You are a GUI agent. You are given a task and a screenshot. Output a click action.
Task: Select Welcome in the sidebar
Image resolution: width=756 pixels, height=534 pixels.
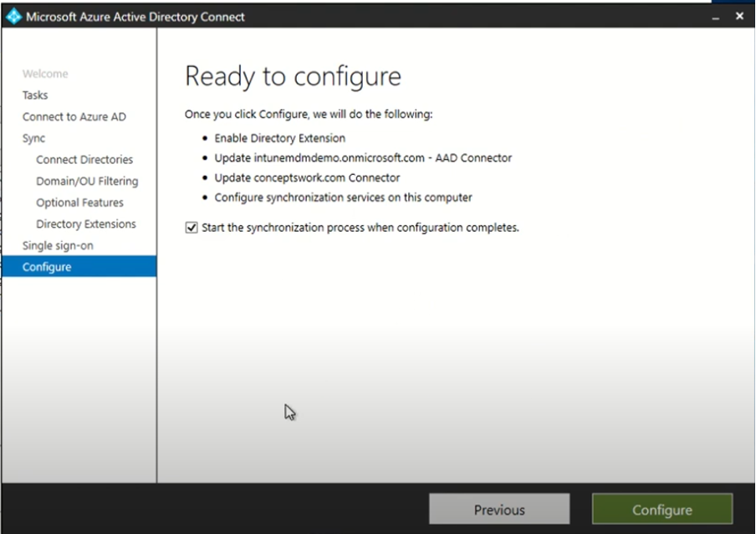[x=45, y=74]
